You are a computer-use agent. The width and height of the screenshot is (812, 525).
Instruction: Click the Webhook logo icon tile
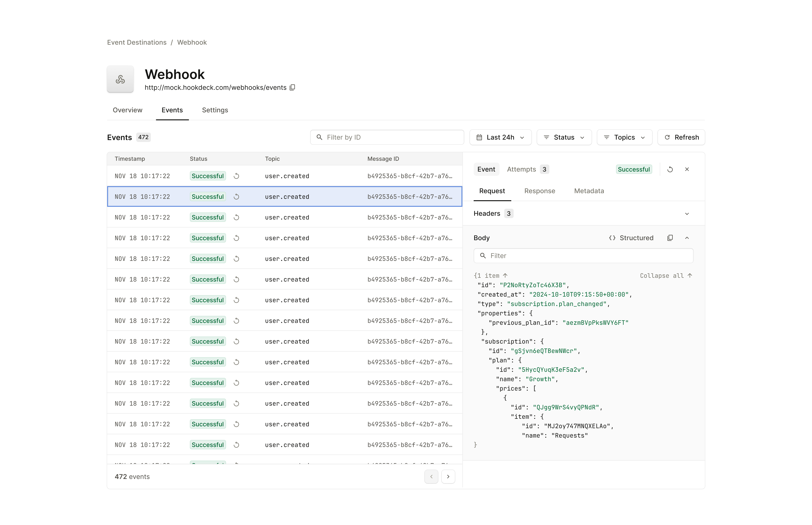(120, 79)
